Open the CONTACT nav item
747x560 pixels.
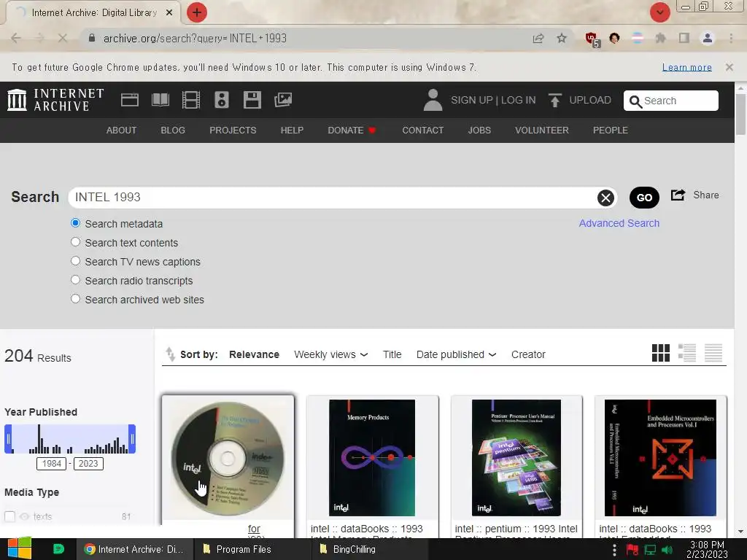422,130
